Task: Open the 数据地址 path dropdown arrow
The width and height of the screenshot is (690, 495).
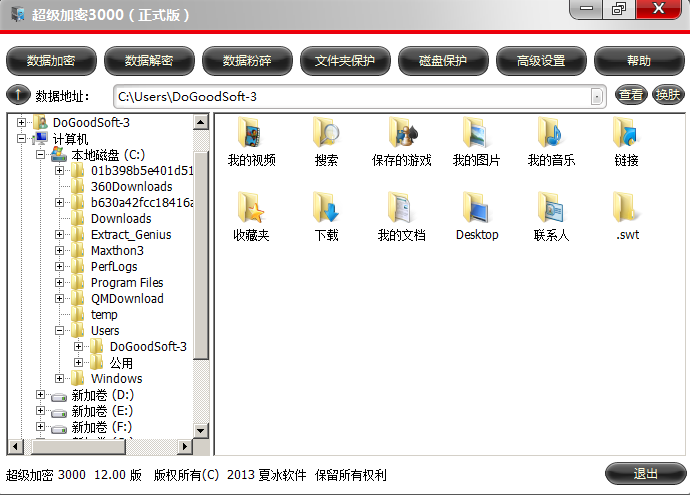Action: [596, 96]
